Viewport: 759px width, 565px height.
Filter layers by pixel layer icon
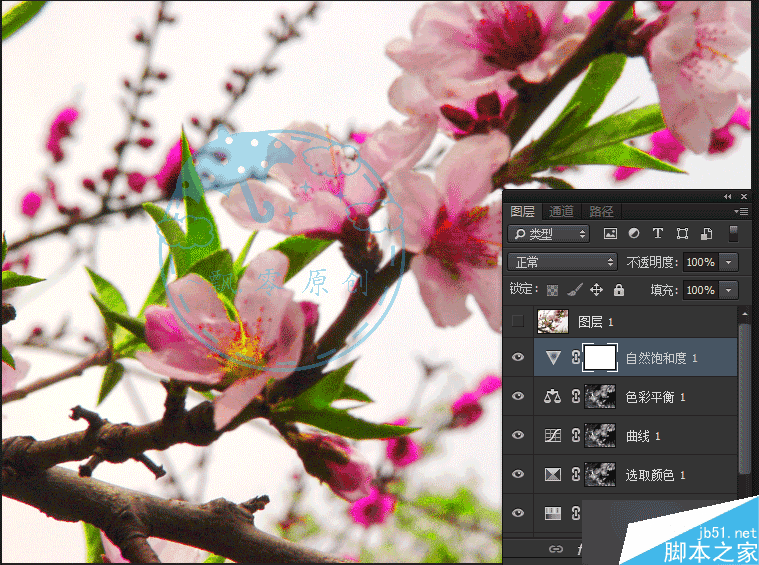[x=610, y=234]
